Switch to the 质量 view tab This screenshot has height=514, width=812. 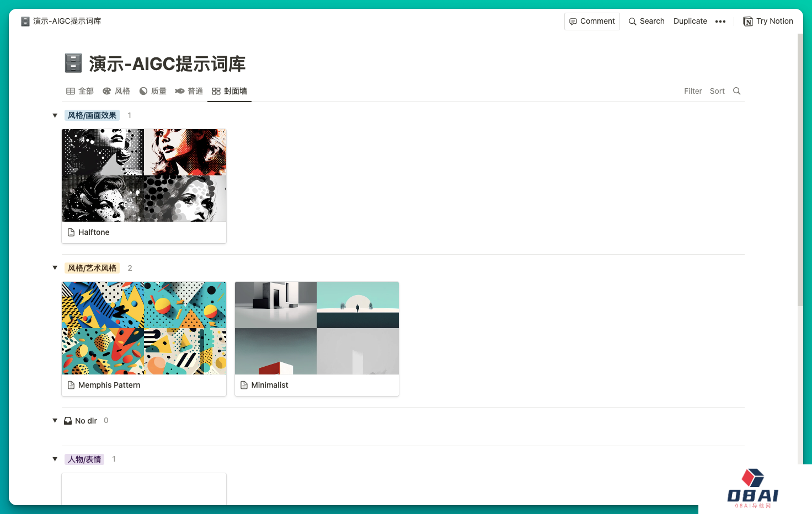click(153, 91)
